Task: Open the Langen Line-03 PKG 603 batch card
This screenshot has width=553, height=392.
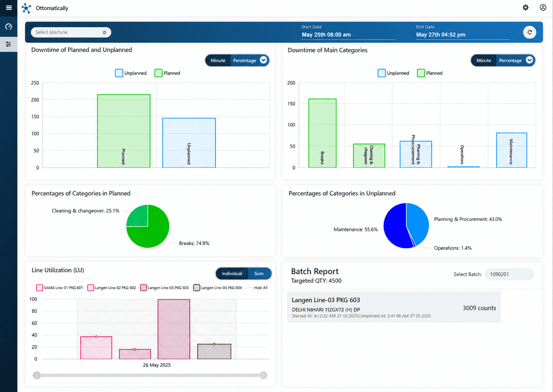Action: click(394, 307)
